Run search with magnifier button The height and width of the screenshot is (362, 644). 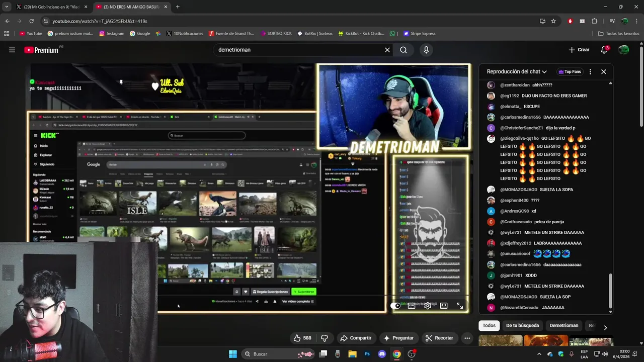pyautogui.click(x=404, y=50)
